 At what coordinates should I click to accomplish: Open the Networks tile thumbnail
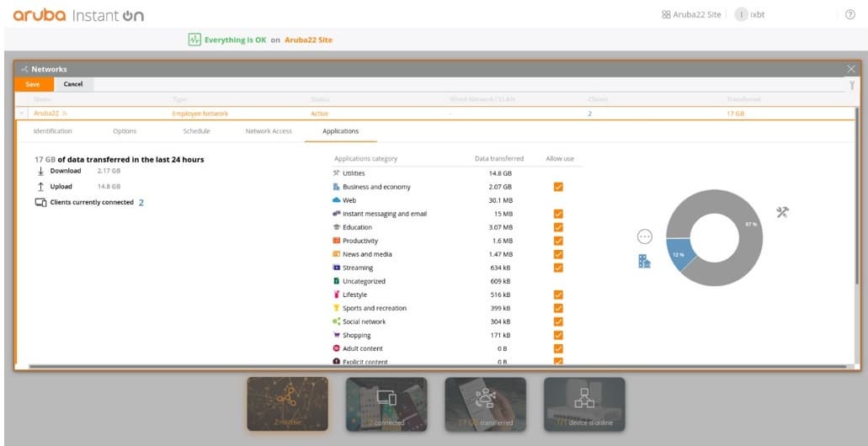[287, 404]
